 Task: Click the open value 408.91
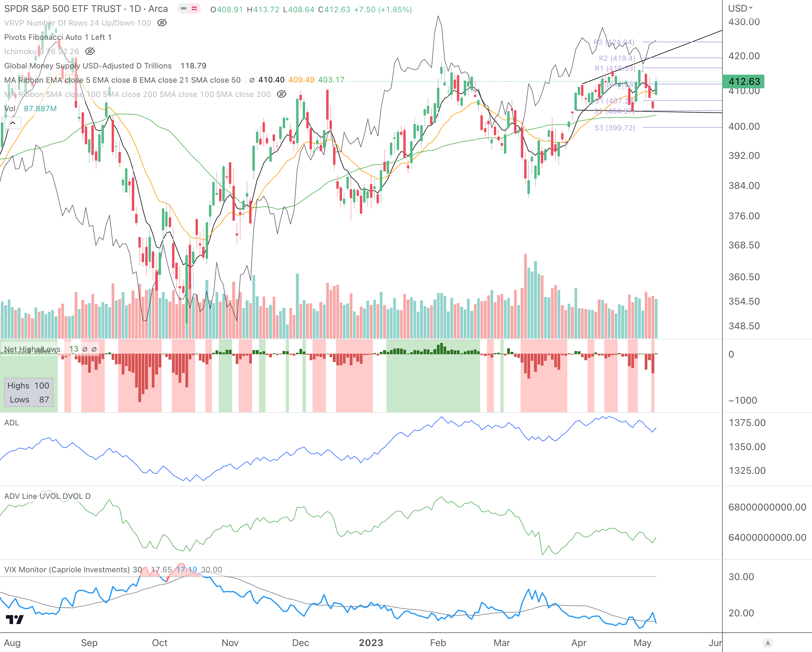click(230, 10)
